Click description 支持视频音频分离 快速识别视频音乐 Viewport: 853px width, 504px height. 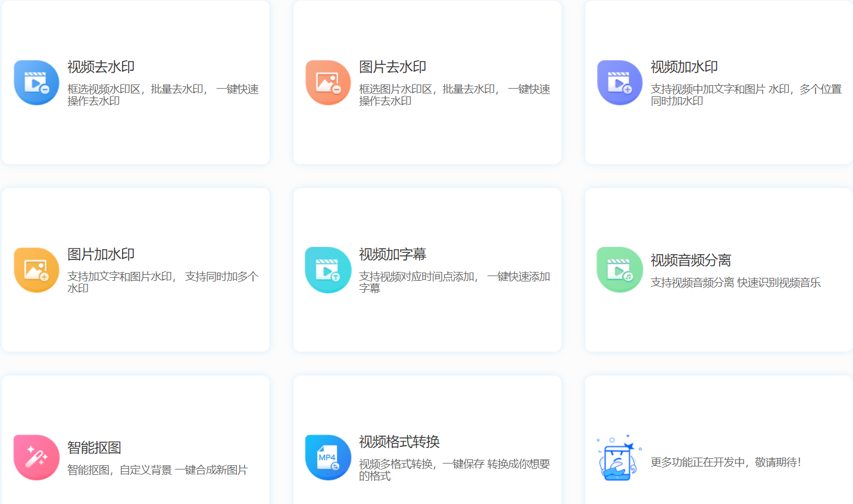pos(736,283)
